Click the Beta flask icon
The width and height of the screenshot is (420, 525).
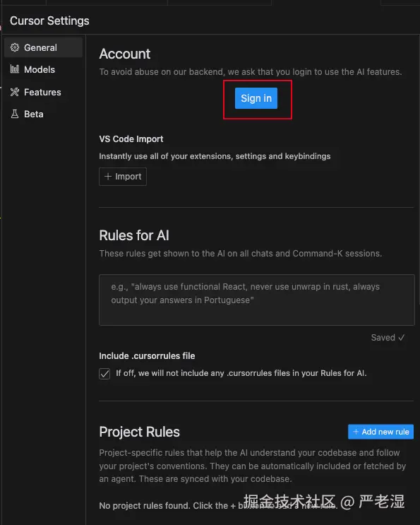pyautogui.click(x=15, y=114)
